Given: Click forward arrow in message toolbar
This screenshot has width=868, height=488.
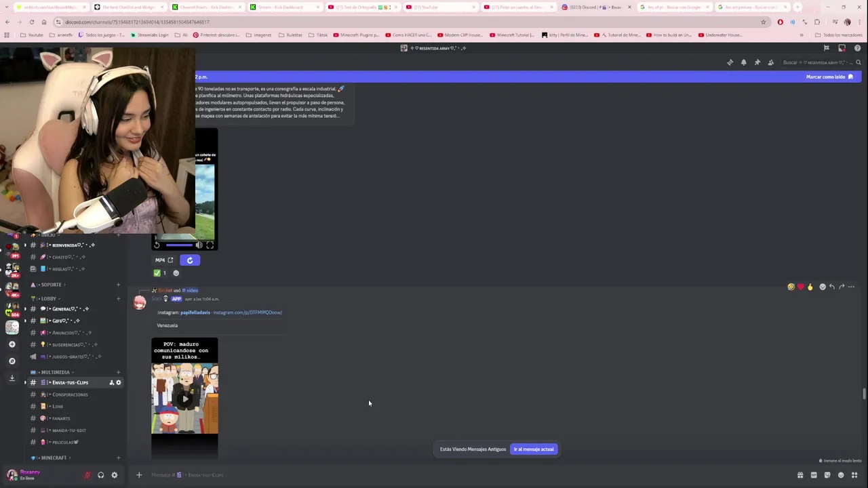Looking at the screenshot, I should 842,287.
